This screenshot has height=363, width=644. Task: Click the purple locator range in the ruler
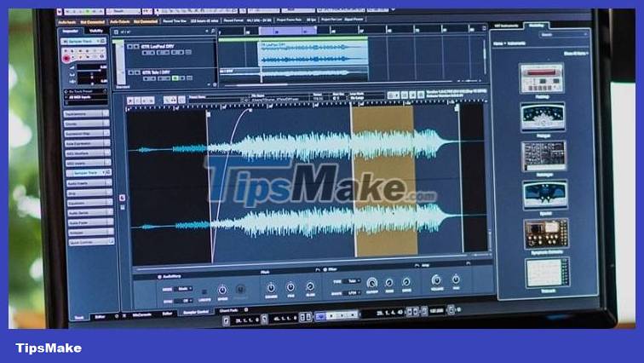(x=288, y=31)
